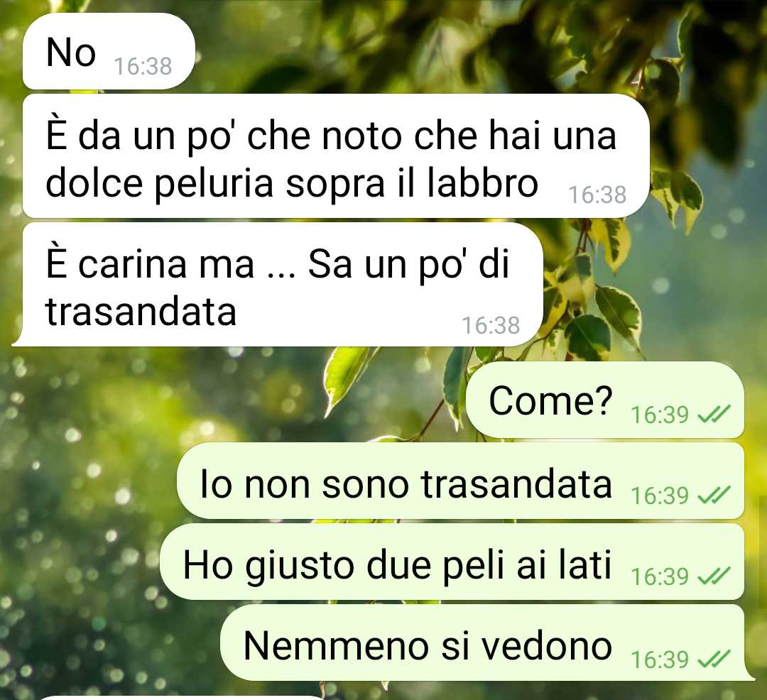Screen dimensions: 767x700
Task: Tap read receipt ticks on "Io non sono trasandata"
Action: tap(714, 495)
